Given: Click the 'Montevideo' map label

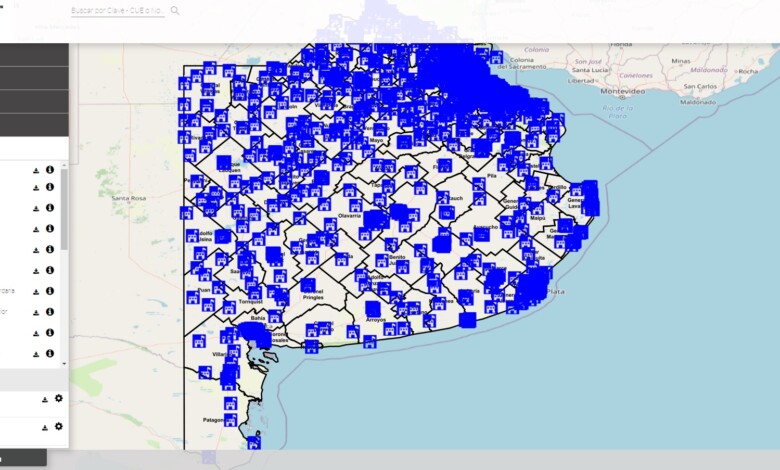Looking at the screenshot, I should [623, 92].
